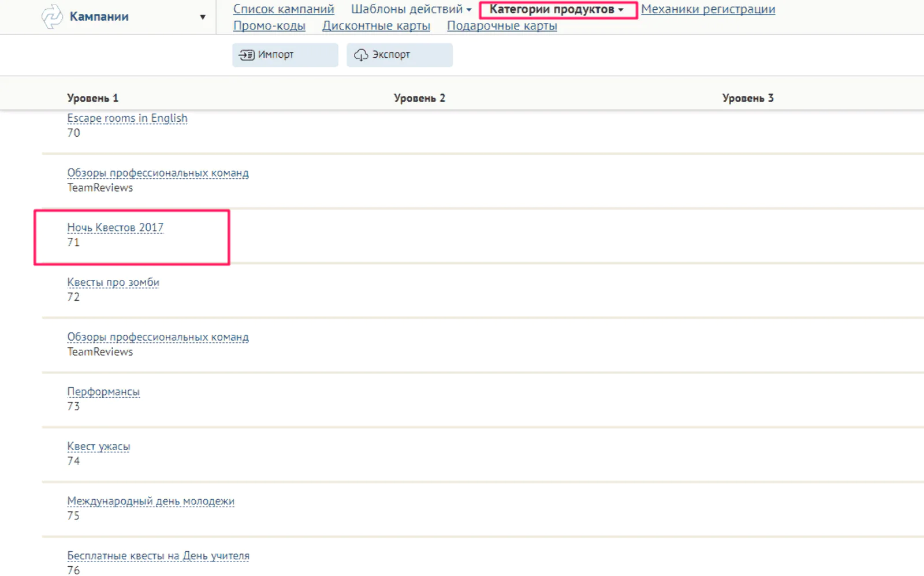Click the Уровень 2 column header

pyautogui.click(x=419, y=98)
